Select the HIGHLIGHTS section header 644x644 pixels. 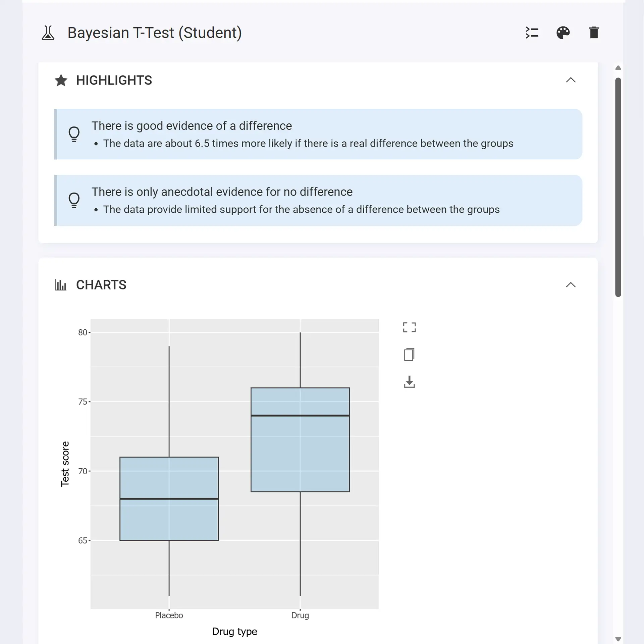tap(114, 80)
